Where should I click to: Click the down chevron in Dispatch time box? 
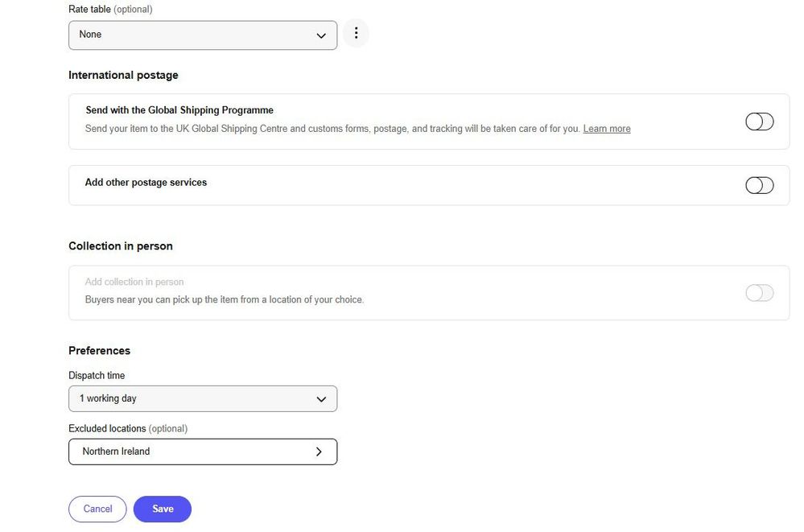coord(321,399)
